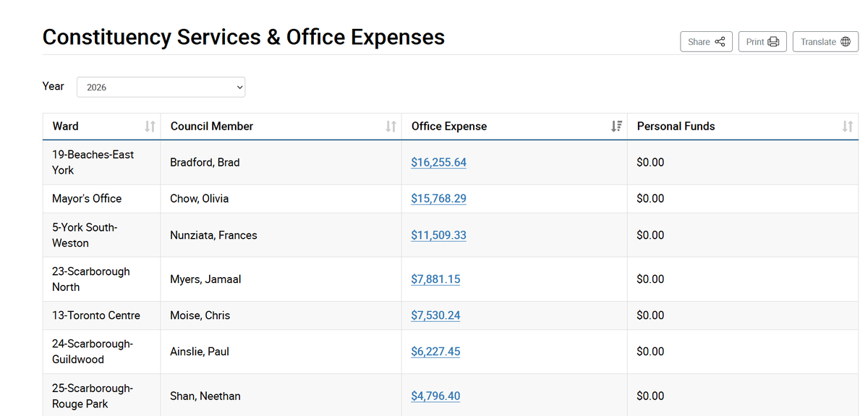Click the Year label text
The image size is (868, 416).
[x=53, y=86]
